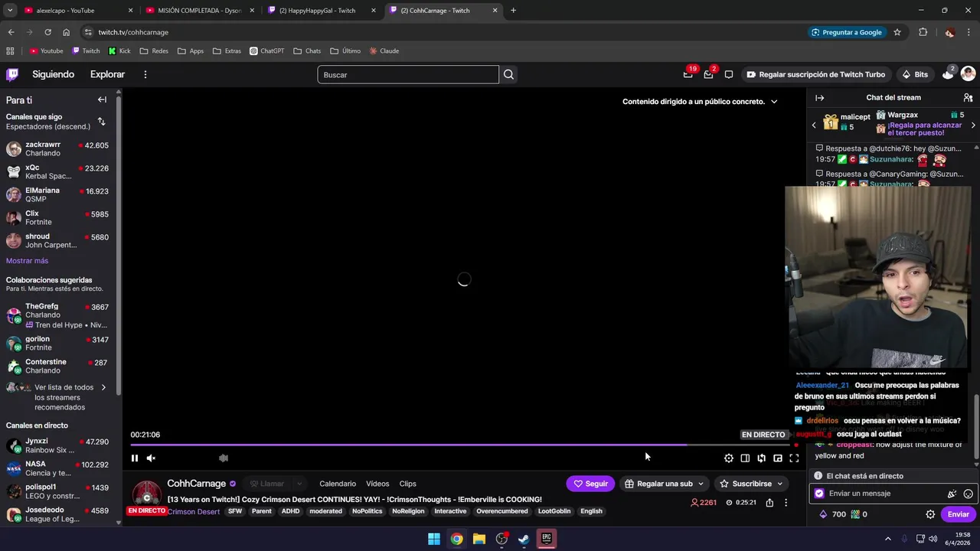Open the chat emote picker
The width and height of the screenshot is (980, 551).
click(x=968, y=494)
